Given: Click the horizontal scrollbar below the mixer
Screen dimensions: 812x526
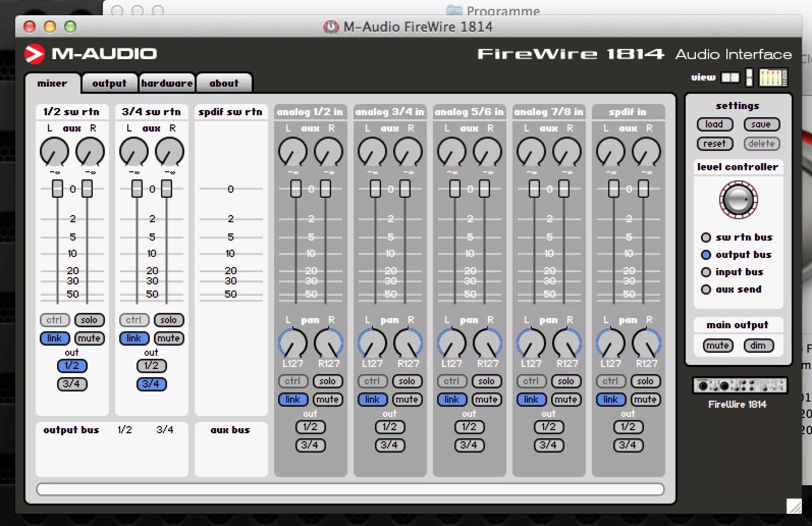Looking at the screenshot, I should tap(350, 489).
